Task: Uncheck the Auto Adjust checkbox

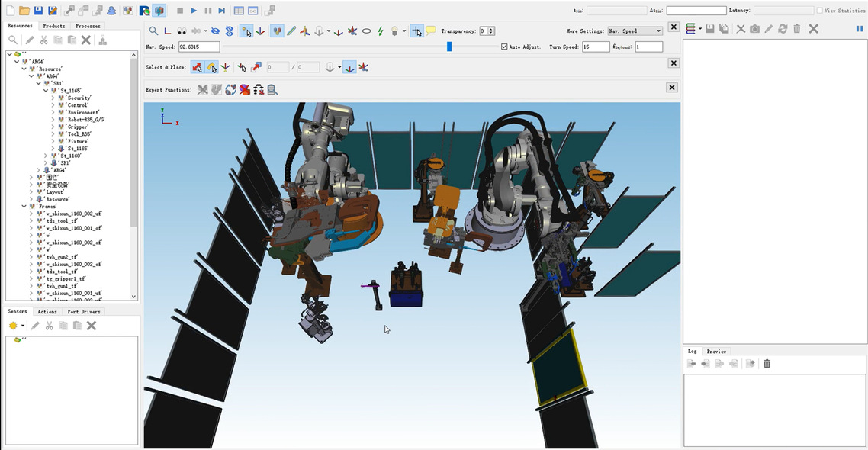Action: click(504, 47)
